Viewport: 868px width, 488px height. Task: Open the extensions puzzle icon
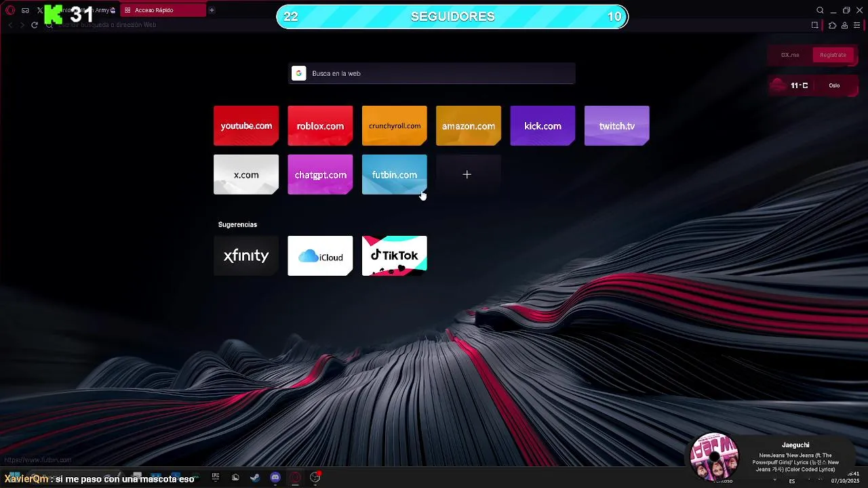click(833, 25)
